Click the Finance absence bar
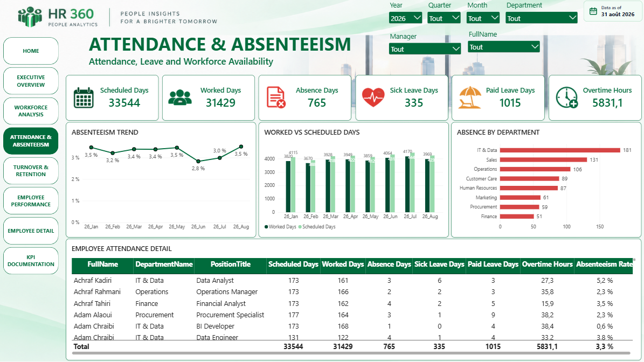The image size is (644, 362). (517, 217)
